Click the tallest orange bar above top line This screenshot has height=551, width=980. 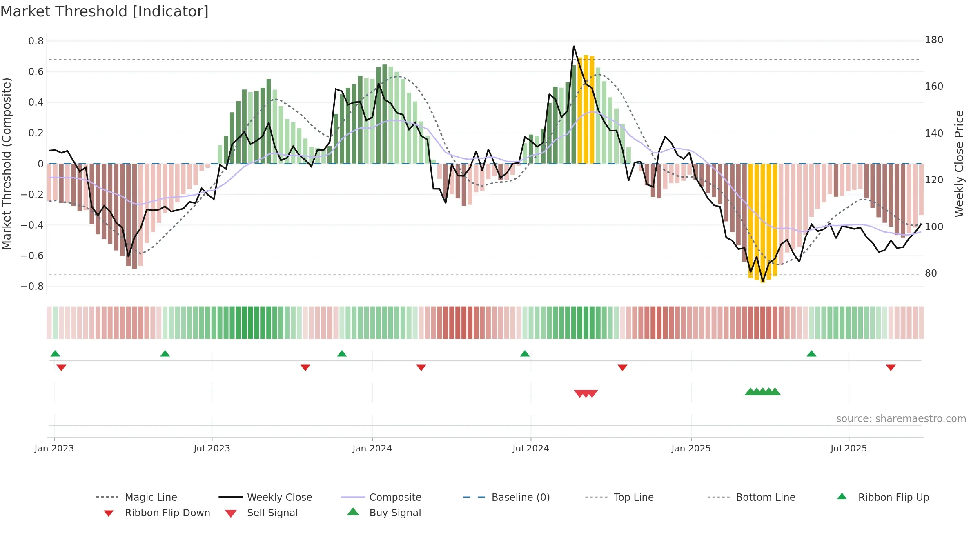(x=586, y=109)
